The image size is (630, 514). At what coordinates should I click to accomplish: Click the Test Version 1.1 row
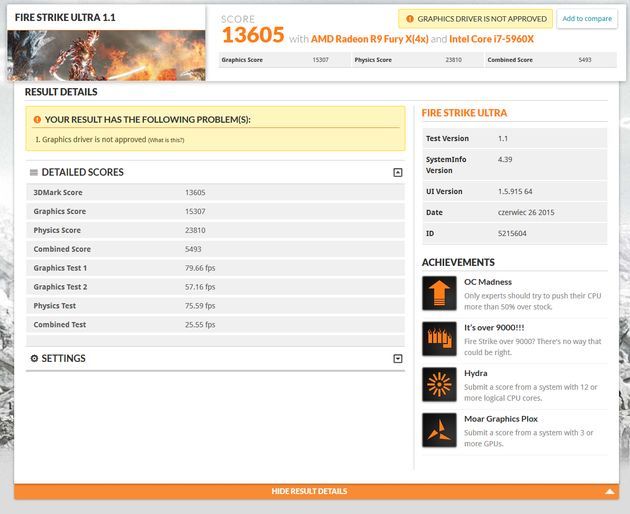515,138
